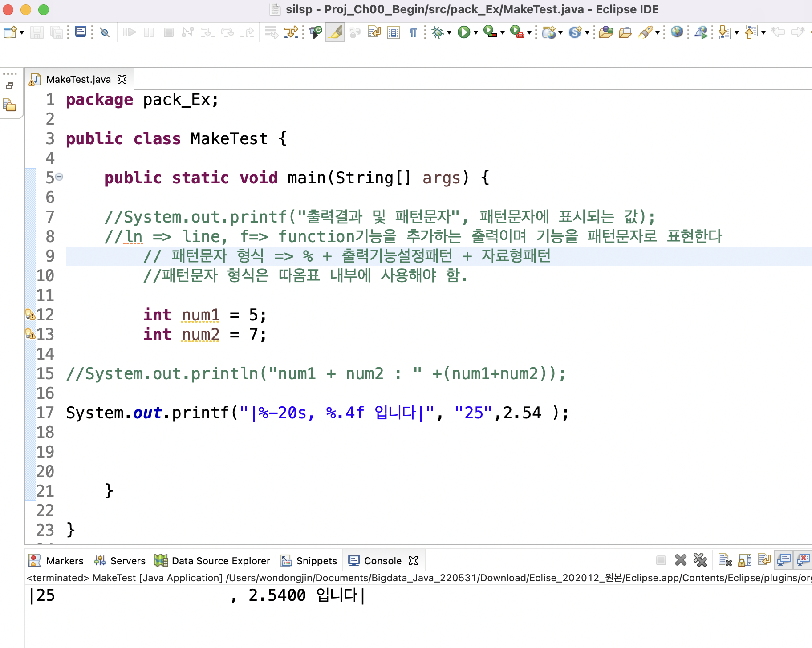The image size is (812, 648).
Task: Click the Resume debug icon
Action: (x=129, y=32)
